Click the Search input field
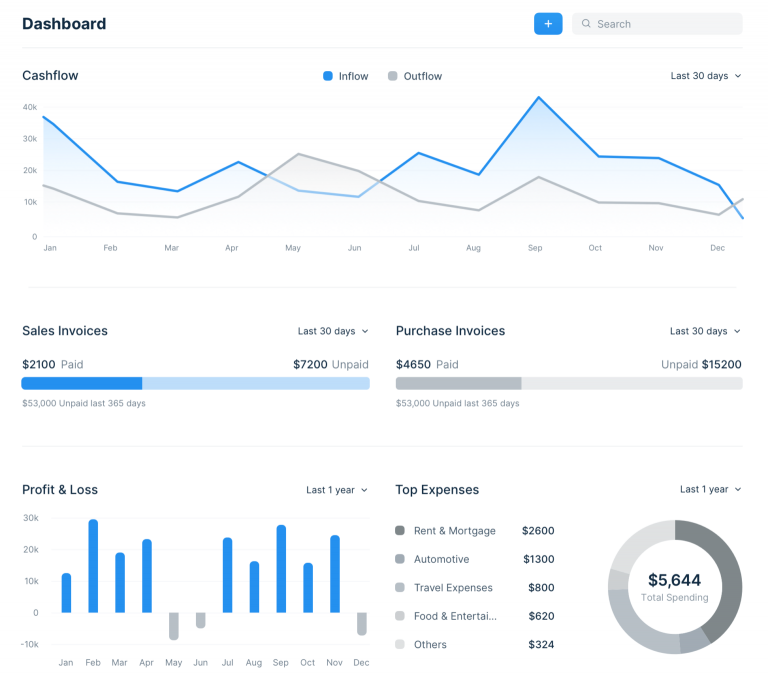 pyautogui.click(x=657, y=24)
